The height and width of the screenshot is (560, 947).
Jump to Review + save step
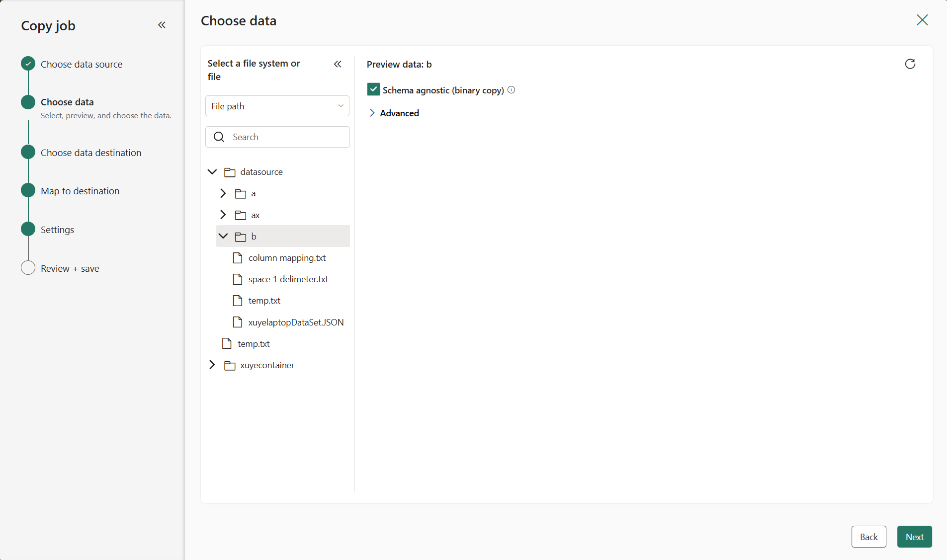point(70,268)
